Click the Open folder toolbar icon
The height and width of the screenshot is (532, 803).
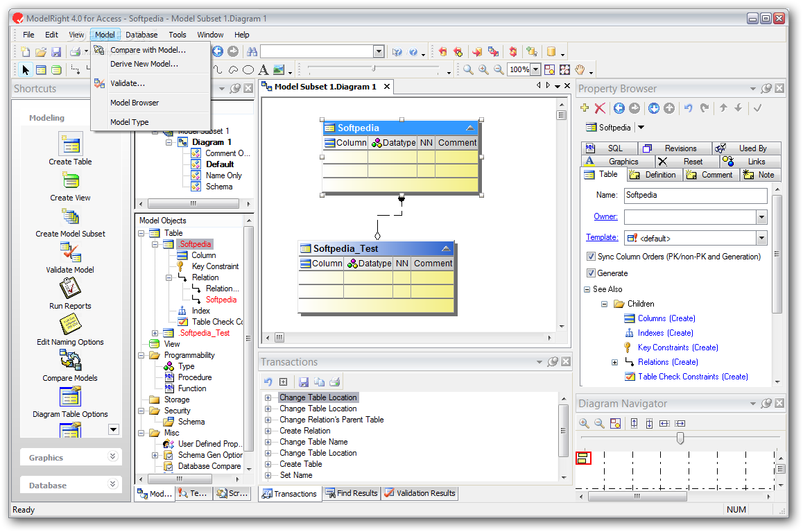pyautogui.click(x=40, y=52)
